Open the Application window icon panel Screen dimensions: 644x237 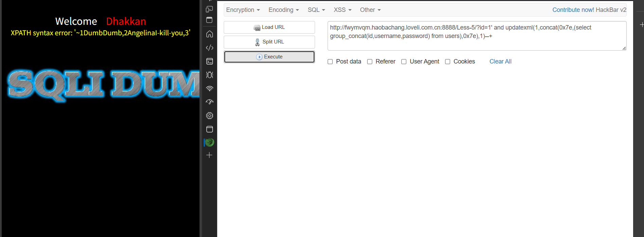tap(209, 129)
